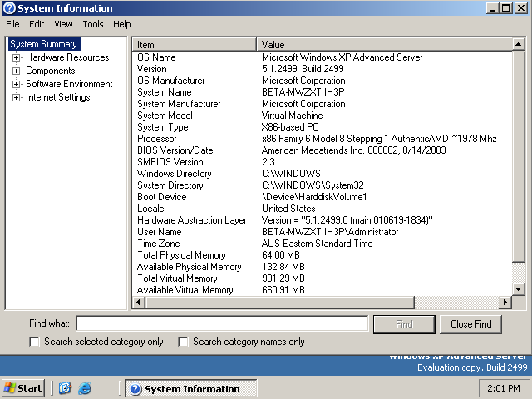Click the horizontal scrollbar right arrow
Screen dimensions: 532x399
coord(505,302)
